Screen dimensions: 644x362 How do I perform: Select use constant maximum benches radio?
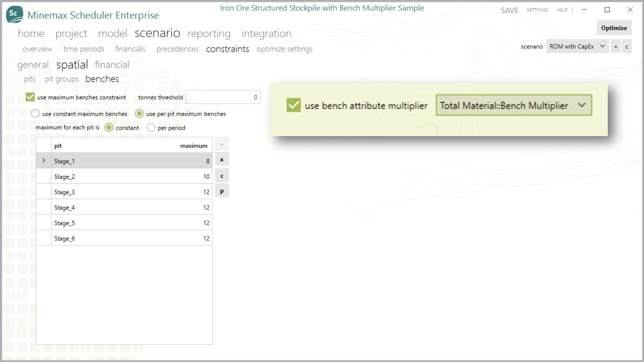[x=35, y=114]
